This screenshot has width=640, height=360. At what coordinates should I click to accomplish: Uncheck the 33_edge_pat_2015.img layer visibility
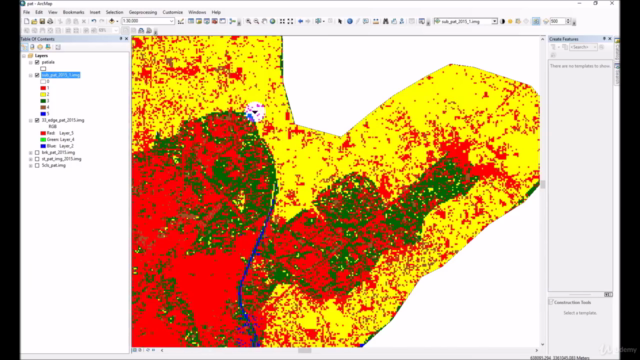tap(37, 120)
